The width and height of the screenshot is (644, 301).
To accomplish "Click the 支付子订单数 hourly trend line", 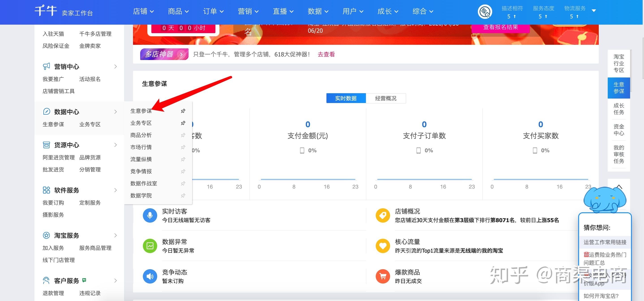I will [x=425, y=179].
